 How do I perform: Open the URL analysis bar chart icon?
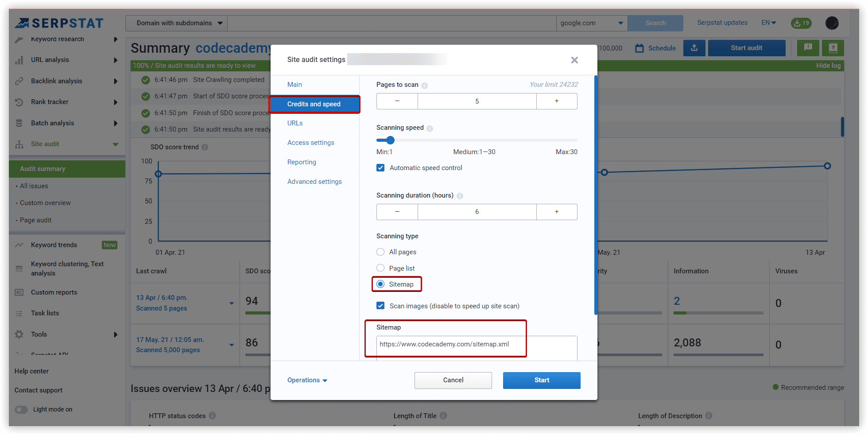(x=19, y=60)
